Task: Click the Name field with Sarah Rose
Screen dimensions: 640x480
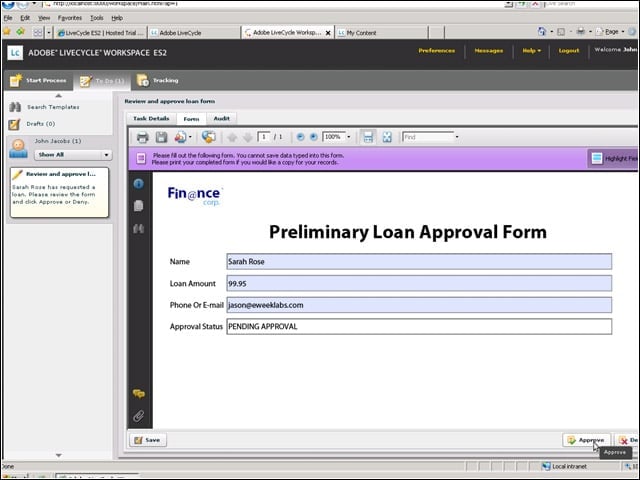Action: point(419,262)
